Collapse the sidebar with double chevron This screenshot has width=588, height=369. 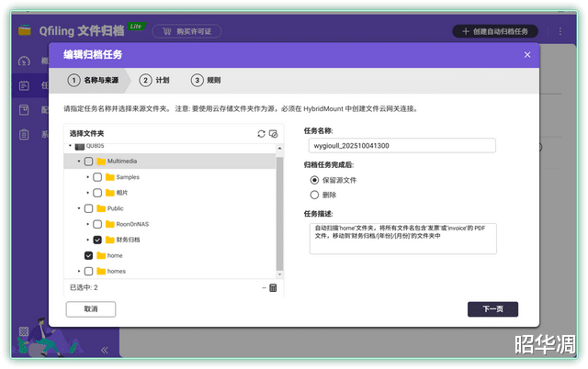(104, 350)
